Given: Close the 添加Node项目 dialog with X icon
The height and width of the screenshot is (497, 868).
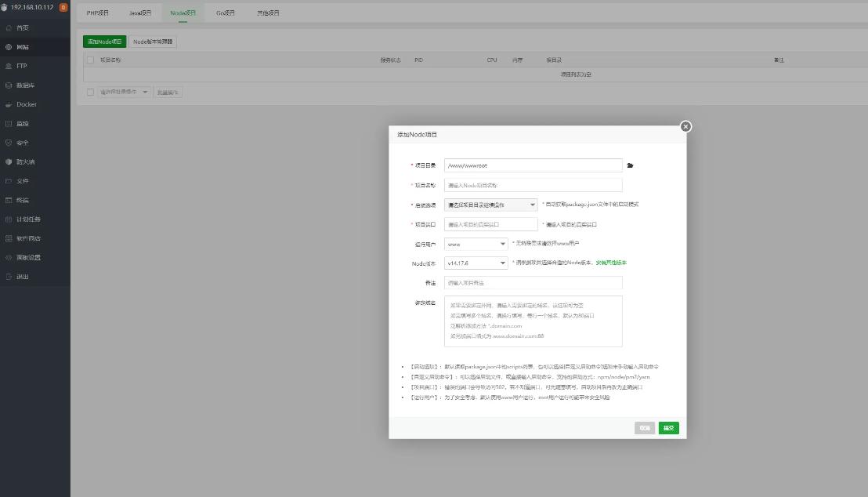Looking at the screenshot, I should click(685, 126).
